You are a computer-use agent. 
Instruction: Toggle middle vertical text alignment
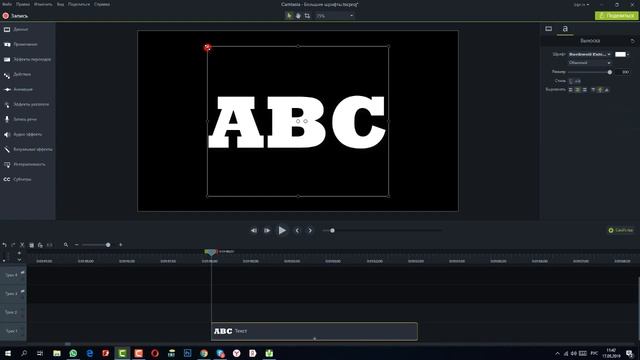tap(600, 90)
